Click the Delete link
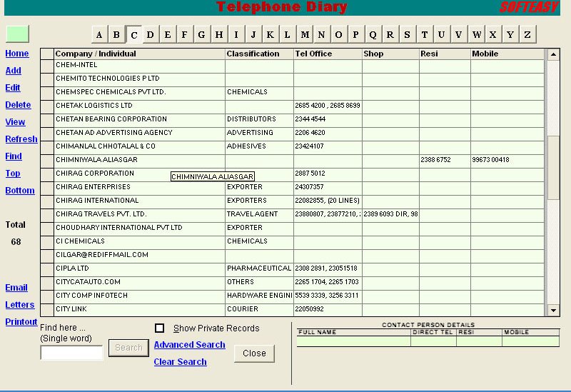This screenshot has width=571, height=392. coord(18,104)
